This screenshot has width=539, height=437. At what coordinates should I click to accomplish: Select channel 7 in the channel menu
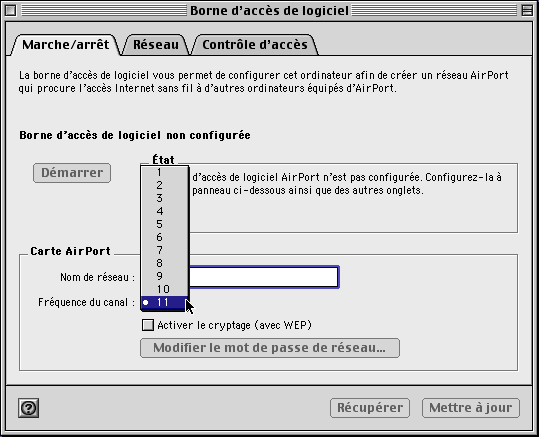pyautogui.click(x=165, y=250)
